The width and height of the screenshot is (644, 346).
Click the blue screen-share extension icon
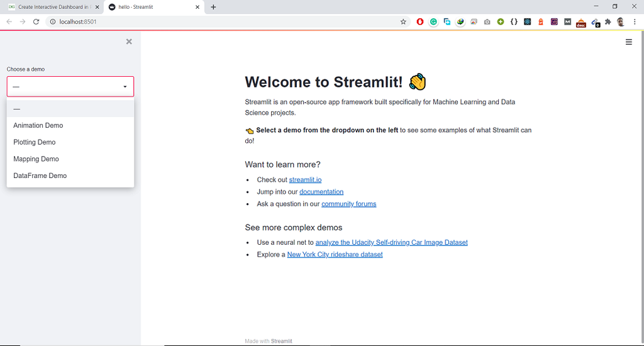point(447,22)
